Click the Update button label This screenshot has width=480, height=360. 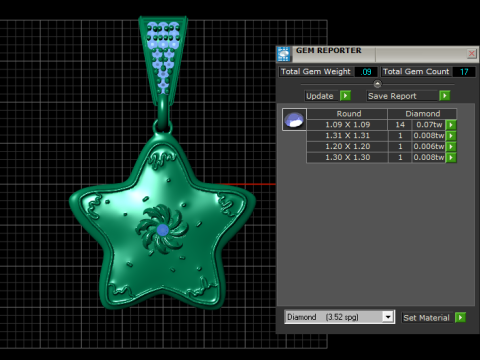(x=320, y=96)
